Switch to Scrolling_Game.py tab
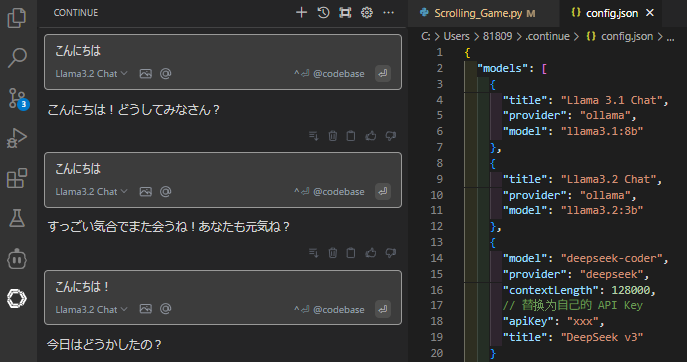 click(483, 13)
